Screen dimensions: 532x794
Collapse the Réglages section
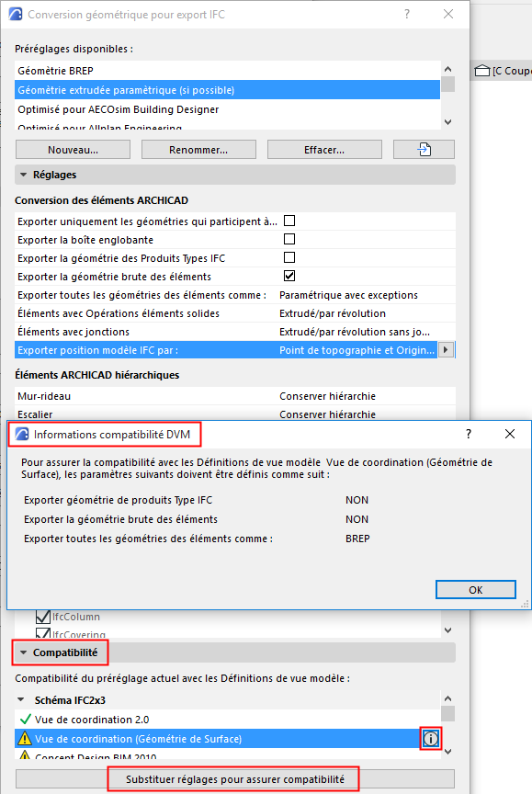click(x=23, y=175)
